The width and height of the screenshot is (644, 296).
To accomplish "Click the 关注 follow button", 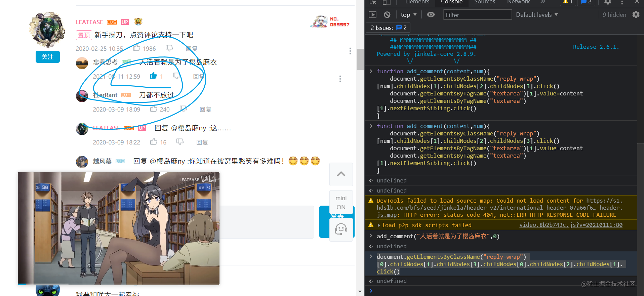I will 47,57.
